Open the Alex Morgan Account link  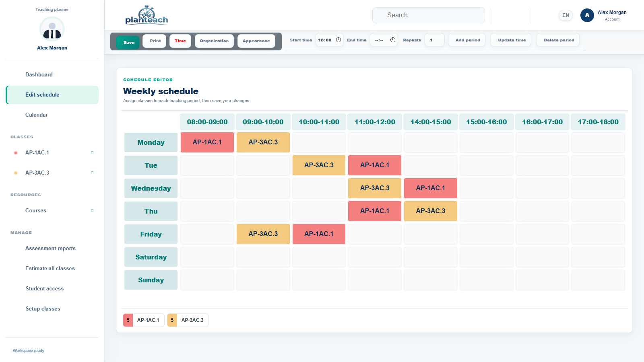(612, 15)
